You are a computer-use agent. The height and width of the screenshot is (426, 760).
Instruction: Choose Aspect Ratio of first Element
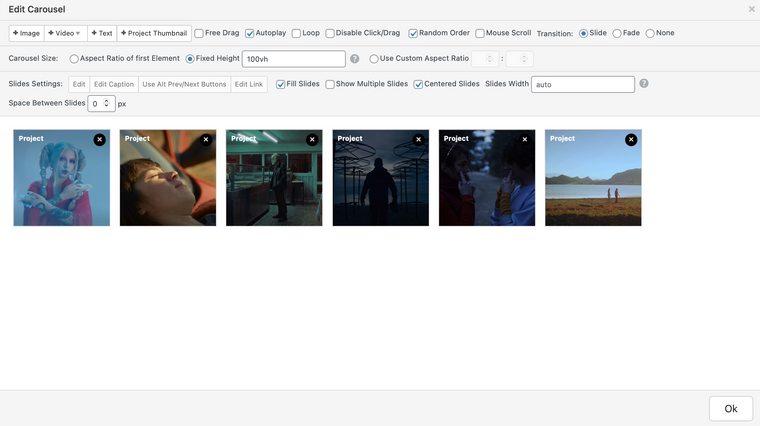pos(74,59)
